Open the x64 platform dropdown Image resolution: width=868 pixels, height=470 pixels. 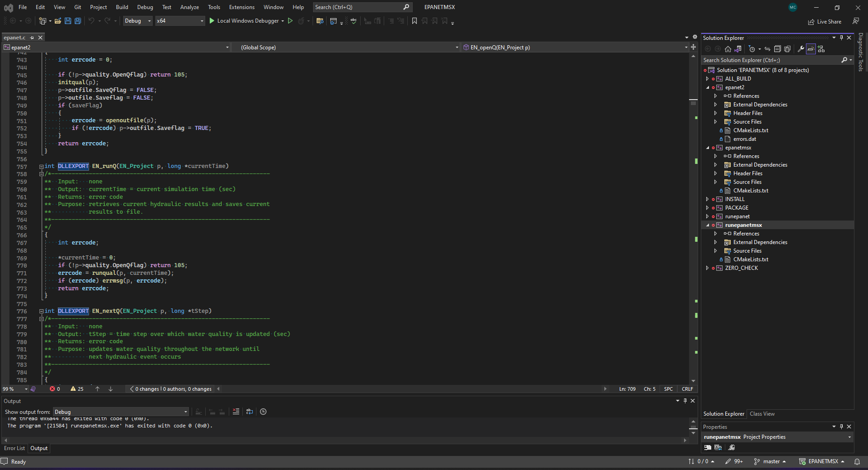click(x=180, y=21)
